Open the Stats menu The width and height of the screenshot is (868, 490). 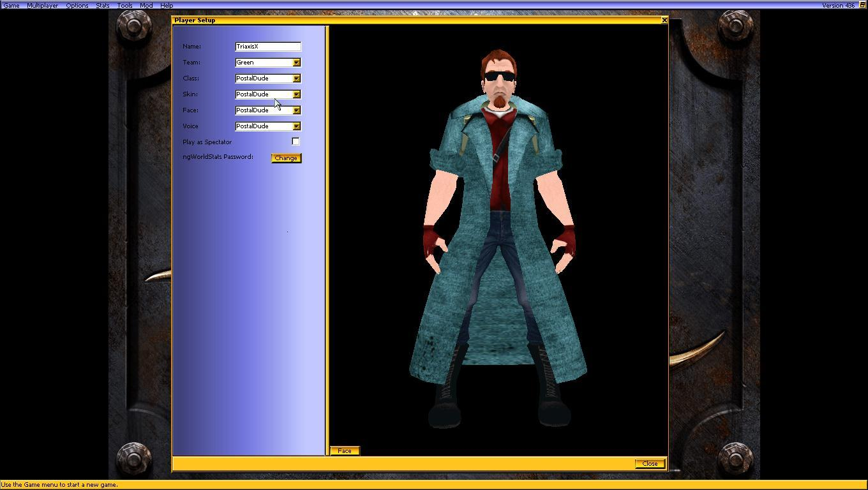click(102, 5)
